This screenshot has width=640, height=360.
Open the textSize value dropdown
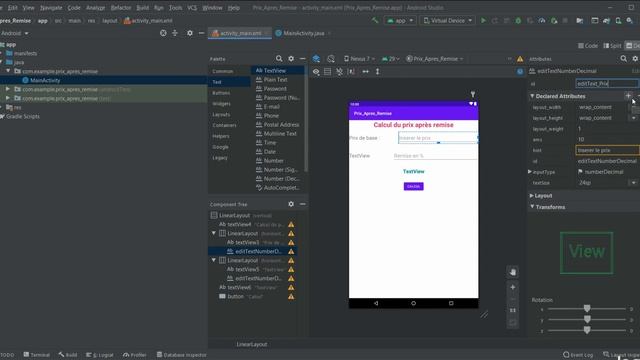pos(633,182)
